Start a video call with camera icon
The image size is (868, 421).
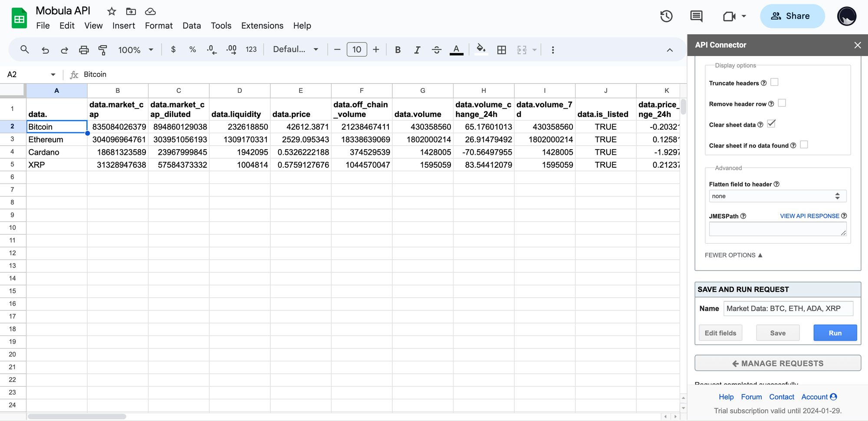[729, 16]
